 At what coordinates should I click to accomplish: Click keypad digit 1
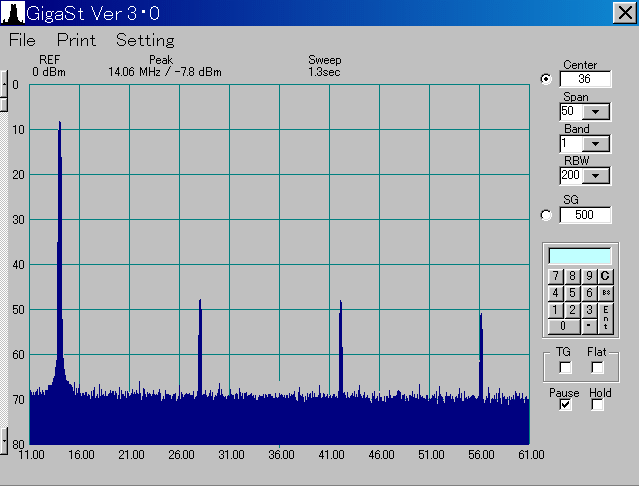tap(555, 310)
